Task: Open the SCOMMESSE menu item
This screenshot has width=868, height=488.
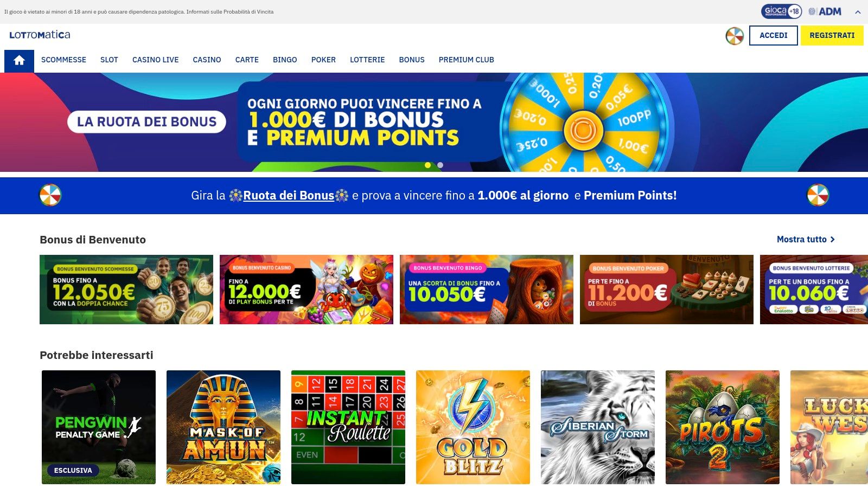Action: point(63,60)
